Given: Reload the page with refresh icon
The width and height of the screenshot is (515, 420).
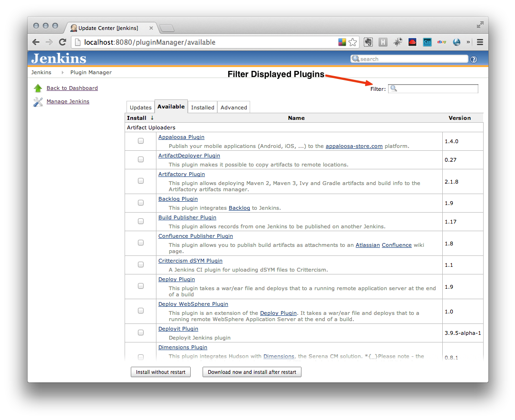Looking at the screenshot, I should (x=62, y=42).
